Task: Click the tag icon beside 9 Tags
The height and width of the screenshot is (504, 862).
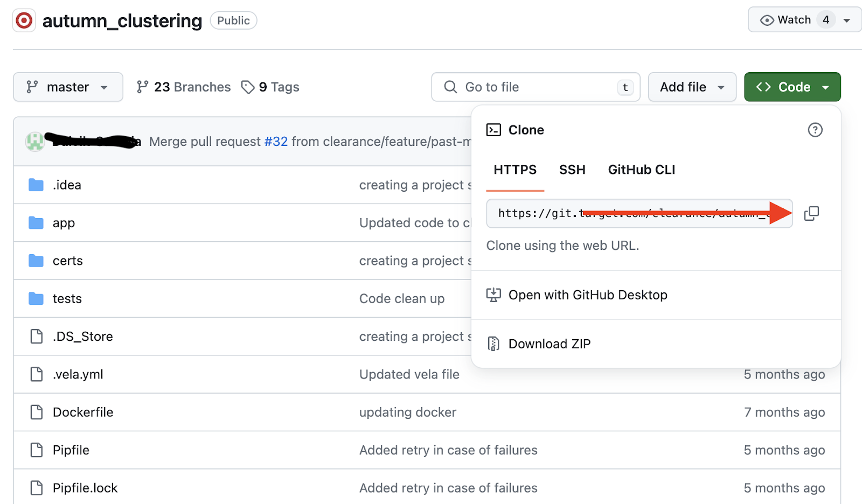Action: 248,87
